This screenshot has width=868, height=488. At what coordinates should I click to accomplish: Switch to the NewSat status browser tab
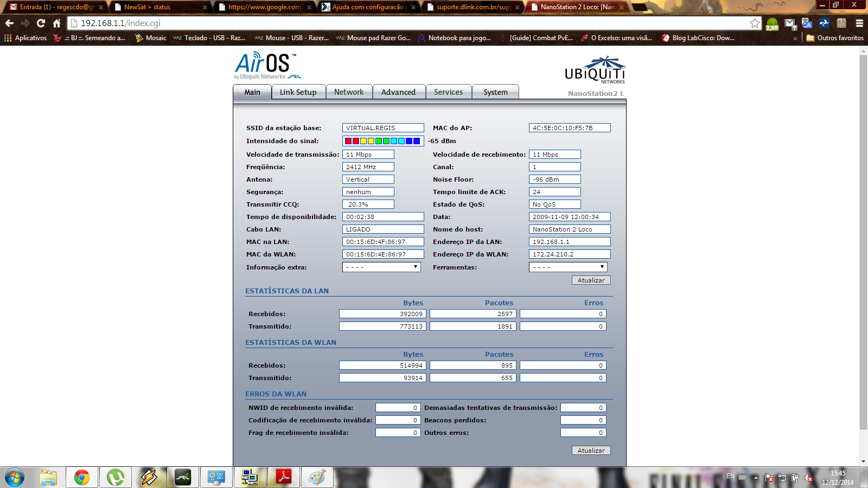(x=160, y=7)
